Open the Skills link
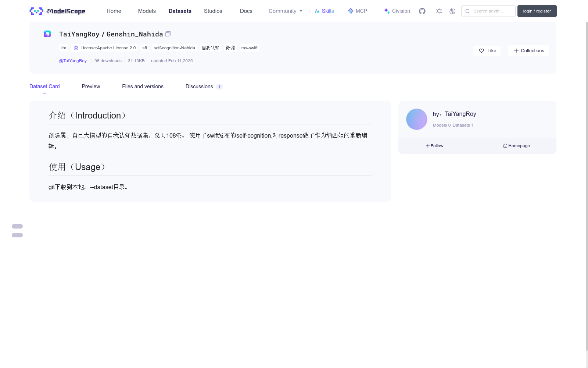Screen dimensions: 588x368 324,11
